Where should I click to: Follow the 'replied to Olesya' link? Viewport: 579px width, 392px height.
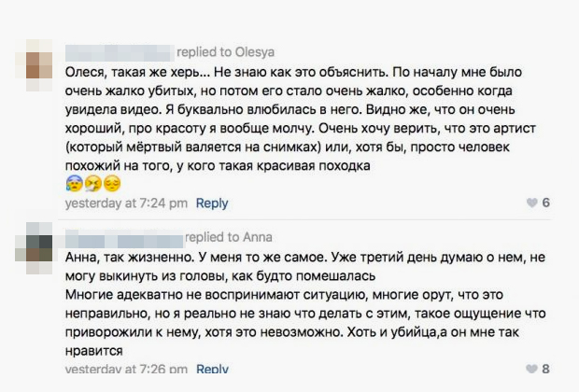tap(226, 52)
